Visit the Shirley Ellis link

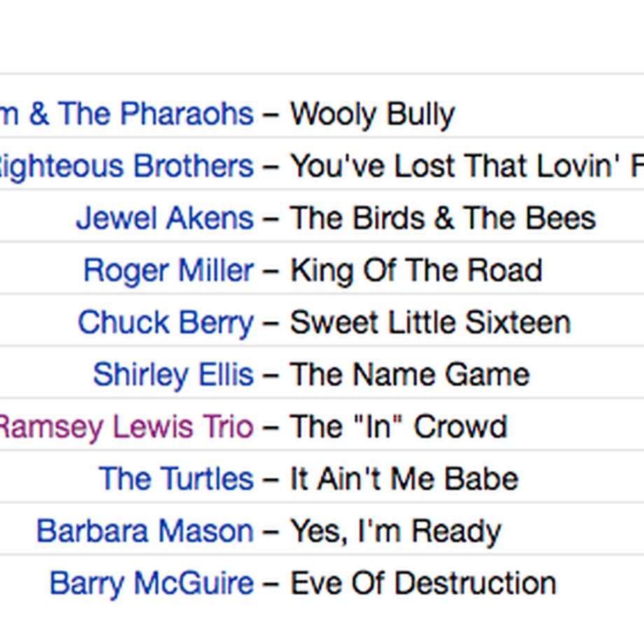click(x=174, y=375)
